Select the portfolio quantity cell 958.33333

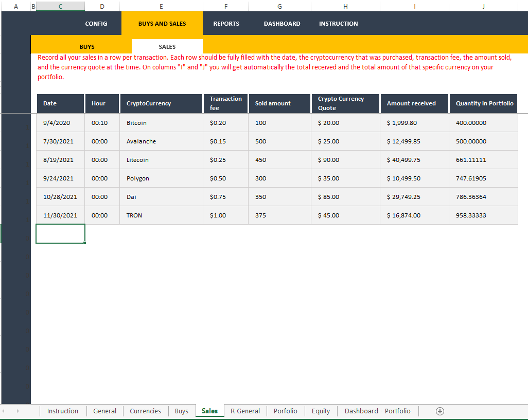pyautogui.click(x=483, y=215)
